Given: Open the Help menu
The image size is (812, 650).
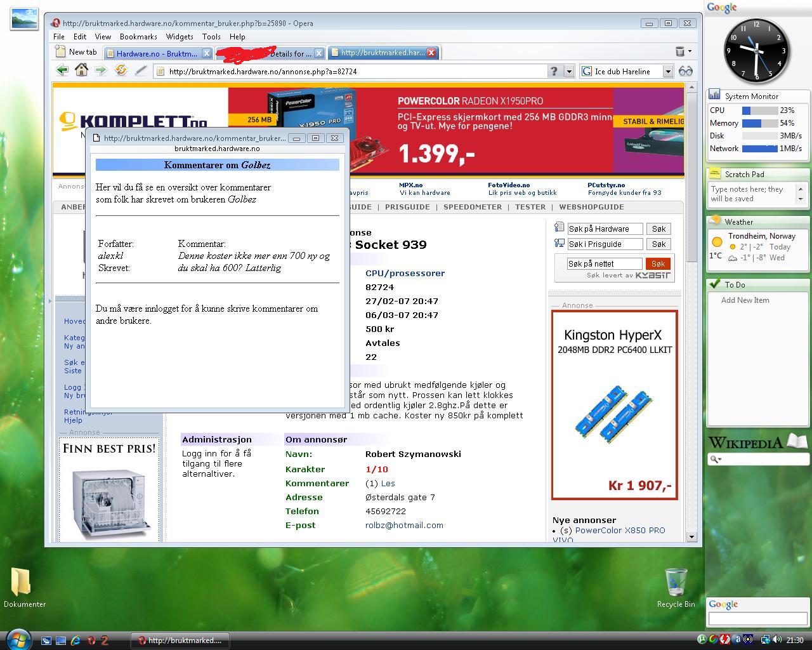Looking at the screenshot, I should tap(237, 37).
